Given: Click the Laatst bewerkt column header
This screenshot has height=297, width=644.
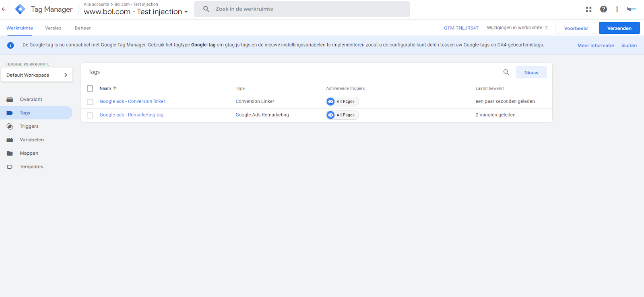Looking at the screenshot, I should pos(489,88).
